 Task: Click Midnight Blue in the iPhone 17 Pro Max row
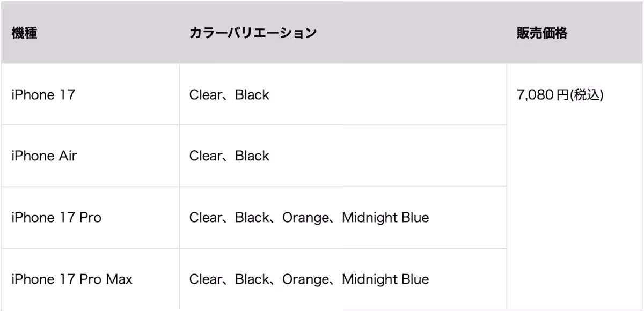[385, 279]
